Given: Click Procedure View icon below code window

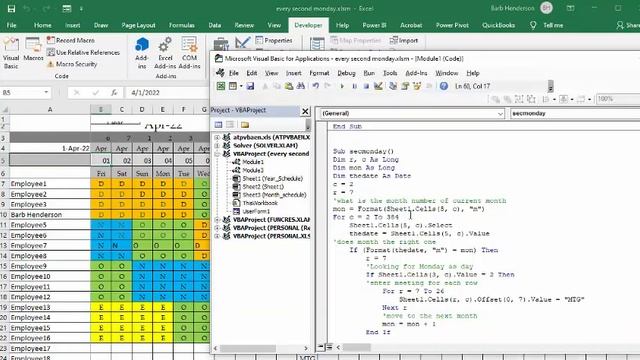Looking at the screenshot, I should (x=321, y=347).
